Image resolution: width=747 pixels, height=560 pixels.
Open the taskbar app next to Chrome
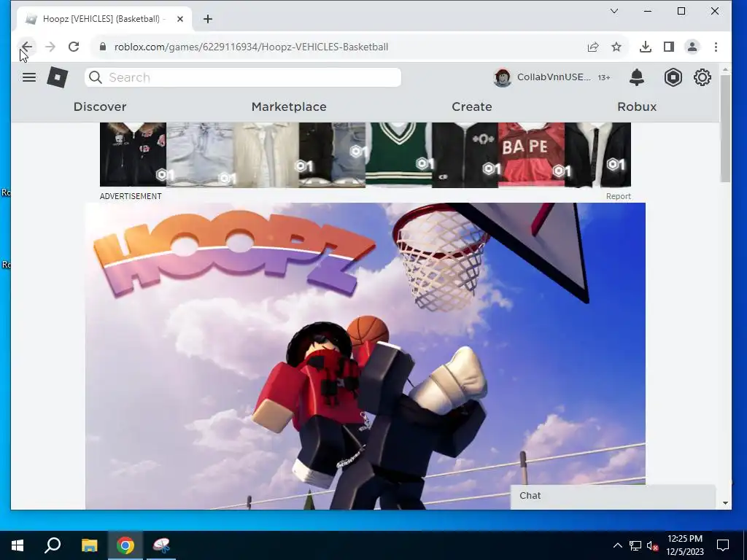[x=161, y=545]
